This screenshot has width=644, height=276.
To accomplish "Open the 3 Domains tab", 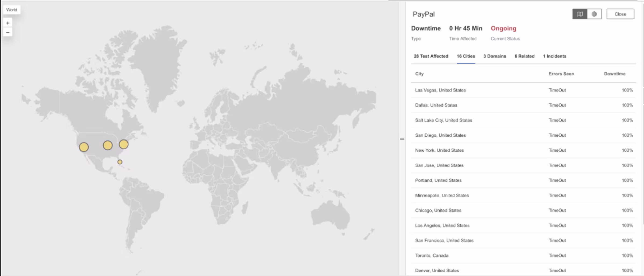I will [495, 56].
